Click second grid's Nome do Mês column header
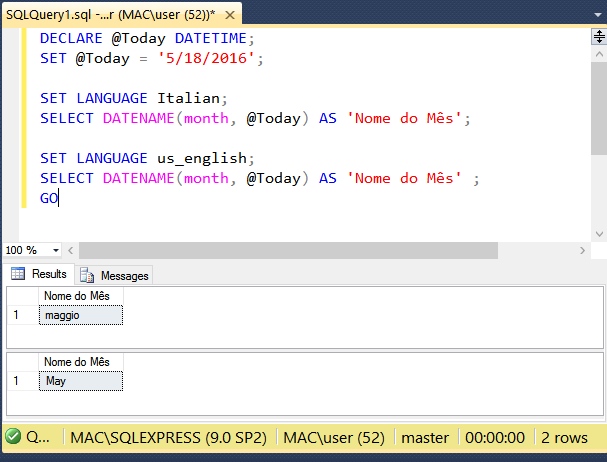This screenshot has width=607, height=462. click(x=81, y=362)
